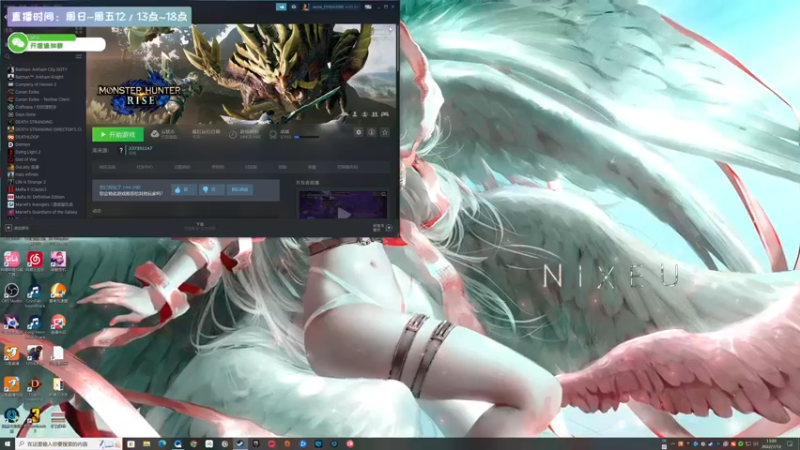Open the downloads status at bottom center

point(199,226)
